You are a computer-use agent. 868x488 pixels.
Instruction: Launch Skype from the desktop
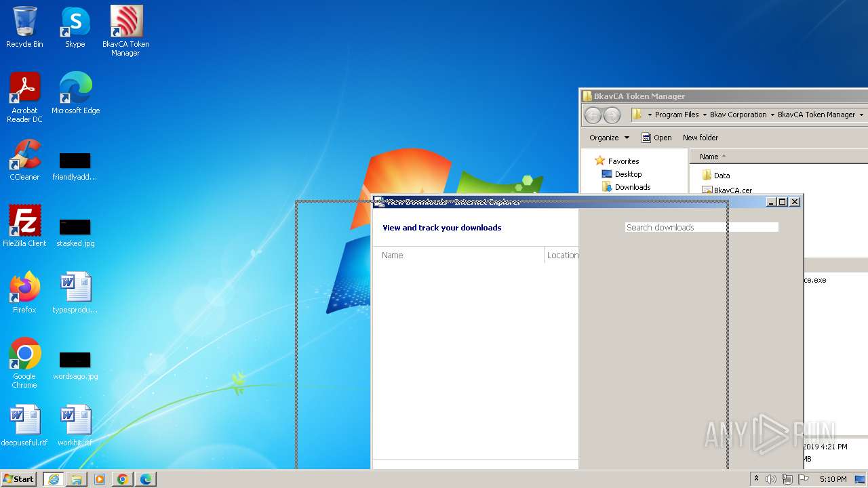75,27
